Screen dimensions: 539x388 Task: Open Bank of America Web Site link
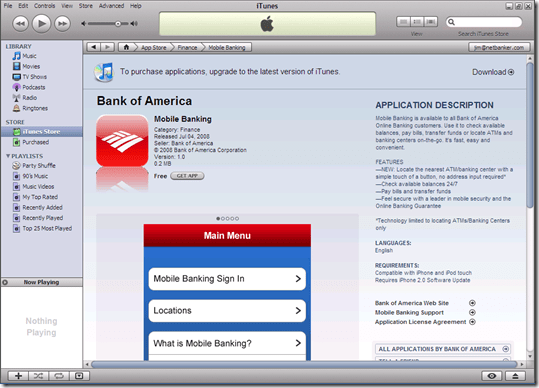tap(425, 303)
